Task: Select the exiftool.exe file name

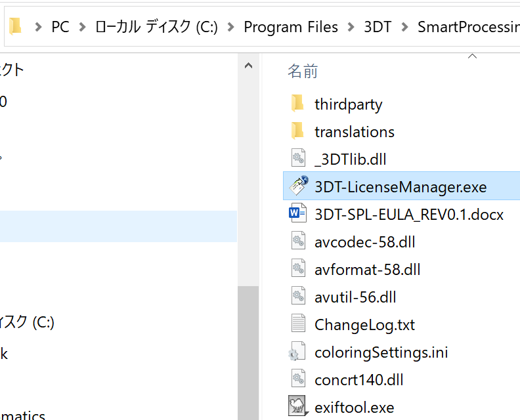Action: coord(354,407)
